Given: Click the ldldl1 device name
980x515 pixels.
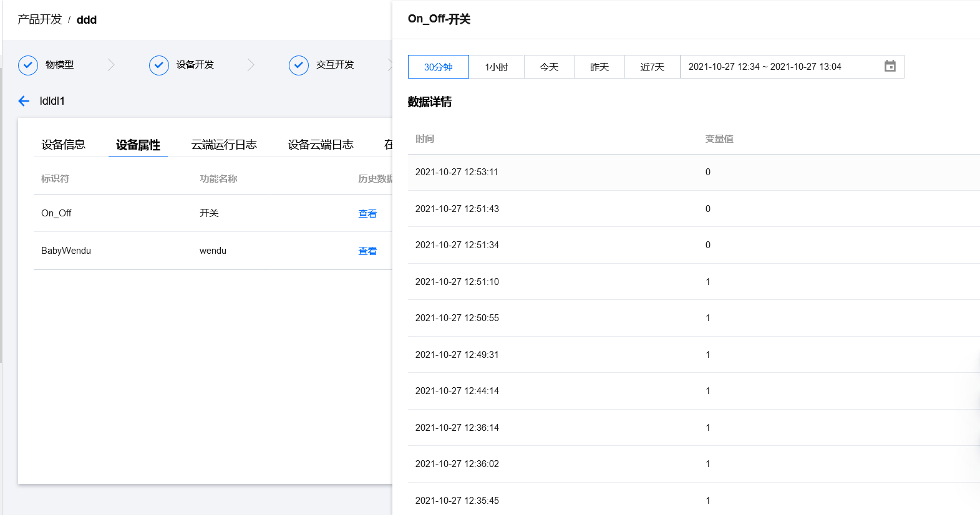Looking at the screenshot, I should point(52,101).
